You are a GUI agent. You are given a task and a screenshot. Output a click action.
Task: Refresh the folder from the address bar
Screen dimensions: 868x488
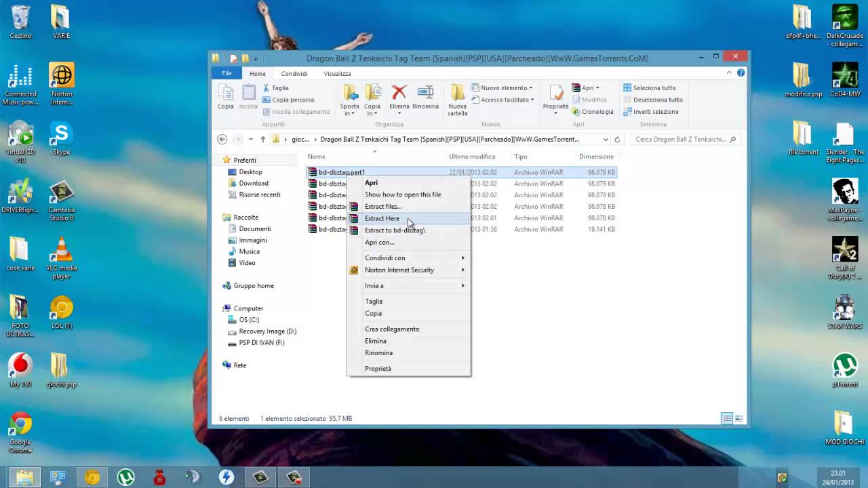coord(617,140)
